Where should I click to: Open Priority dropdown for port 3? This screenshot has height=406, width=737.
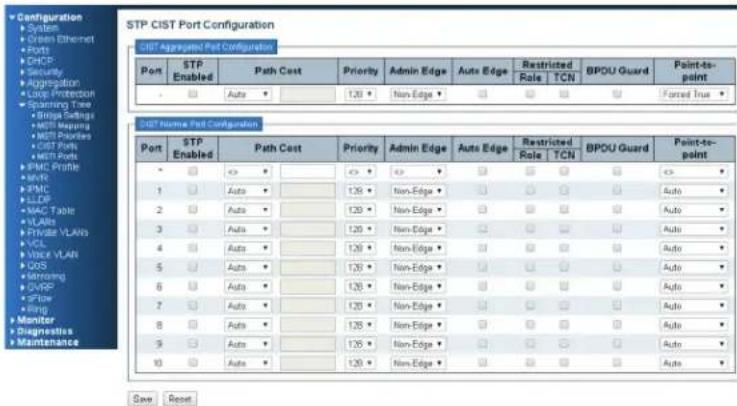360,229
